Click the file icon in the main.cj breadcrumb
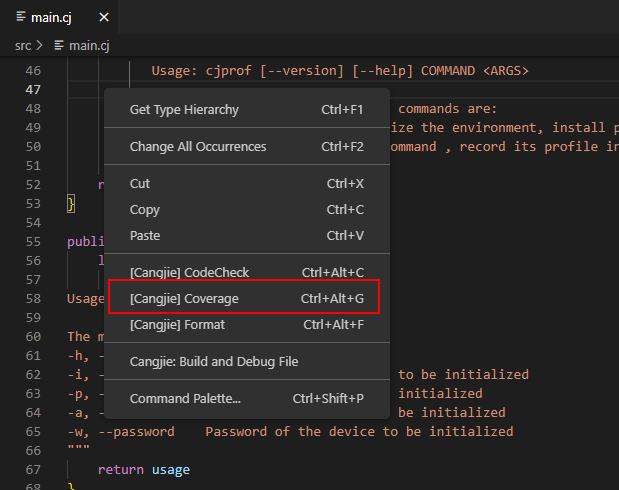This screenshot has width=619, height=490. tap(59, 45)
